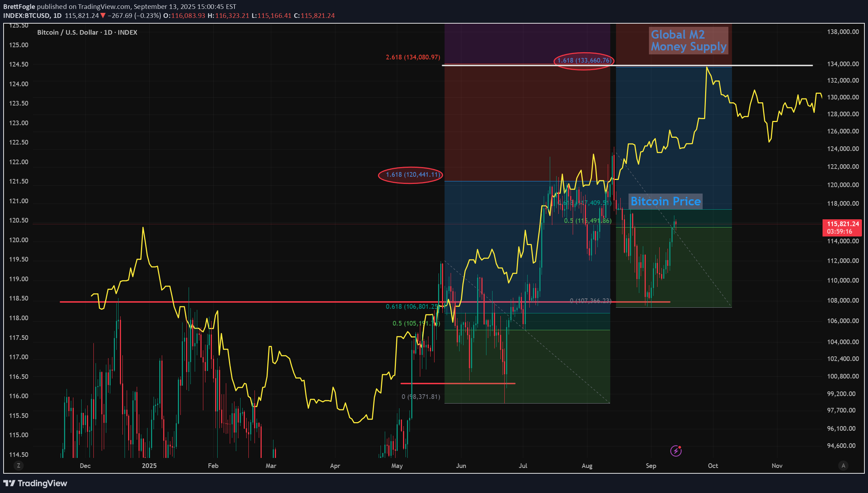Click the red current price tag 115,821.24
This screenshot has height=493, width=868.
pyautogui.click(x=843, y=224)
